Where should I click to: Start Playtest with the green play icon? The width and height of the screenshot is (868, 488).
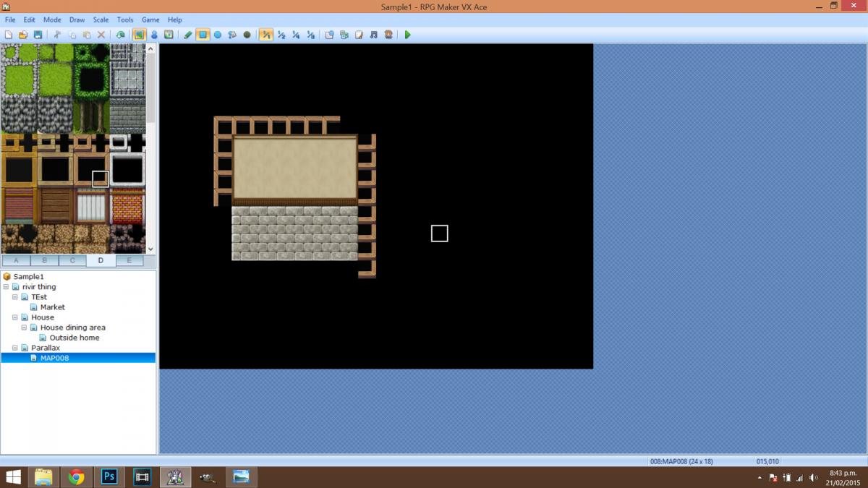click(407, 34)
